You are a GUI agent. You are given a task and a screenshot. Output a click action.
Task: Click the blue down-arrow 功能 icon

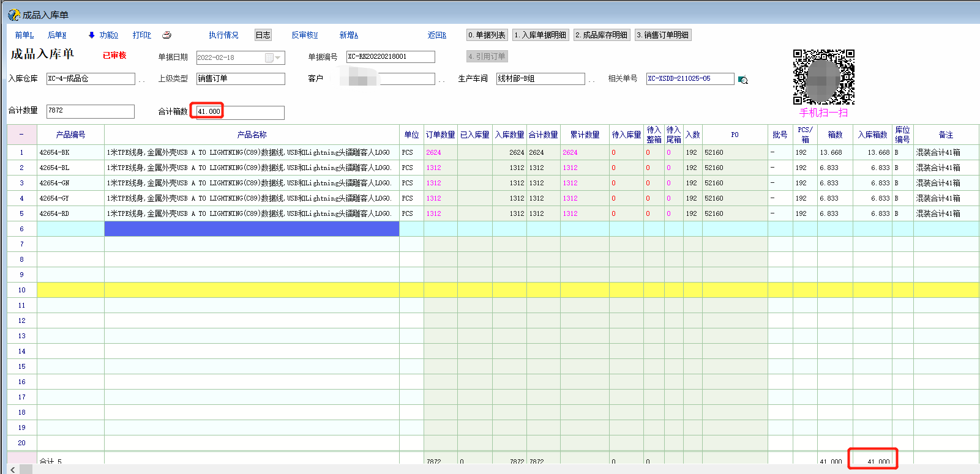tap(92, 35)
